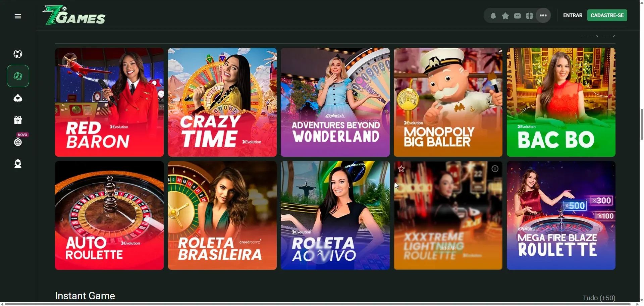Viewport: 644px width, 306px height.
Task: Open the messages envelope icon
Action: [x=518, y=16]
